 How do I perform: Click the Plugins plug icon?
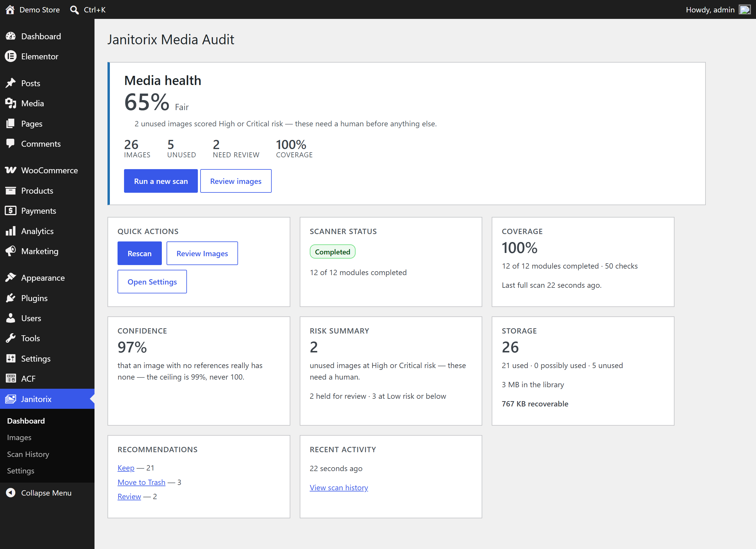pyautogui.click(x=11, y=298)
